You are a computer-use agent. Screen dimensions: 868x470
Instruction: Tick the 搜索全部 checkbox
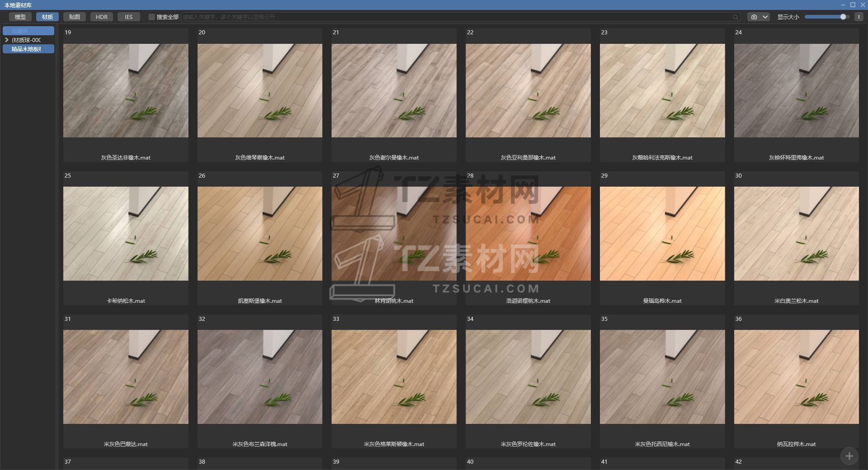click(x=151, y=17)
